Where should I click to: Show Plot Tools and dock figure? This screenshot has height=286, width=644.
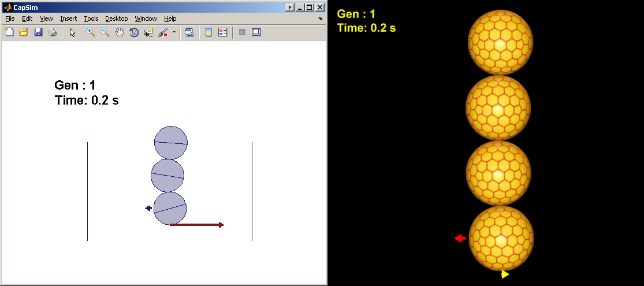tap(256, 32)
